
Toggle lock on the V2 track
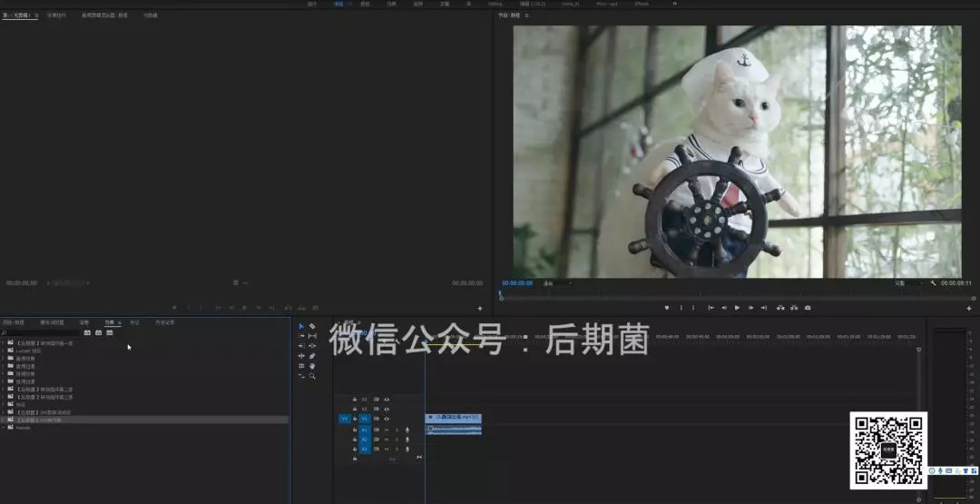[355, 409]
